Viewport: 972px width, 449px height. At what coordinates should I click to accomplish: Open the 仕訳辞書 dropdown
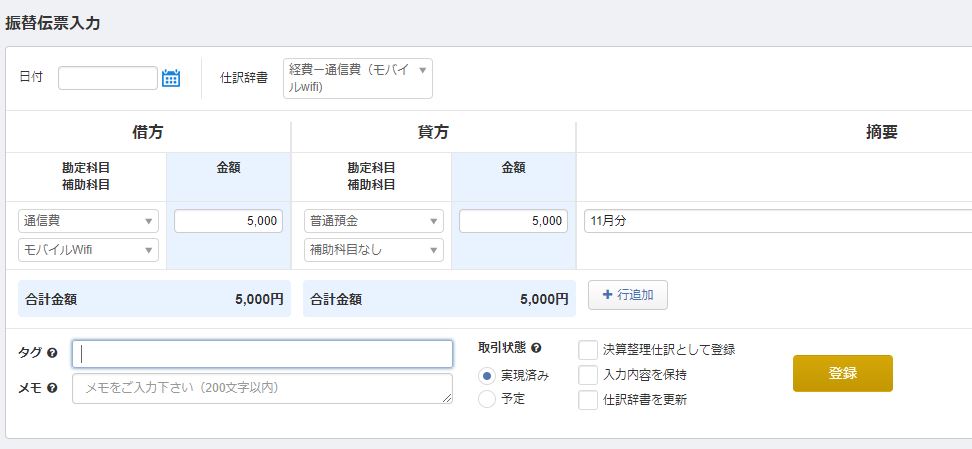pos(358,78)
